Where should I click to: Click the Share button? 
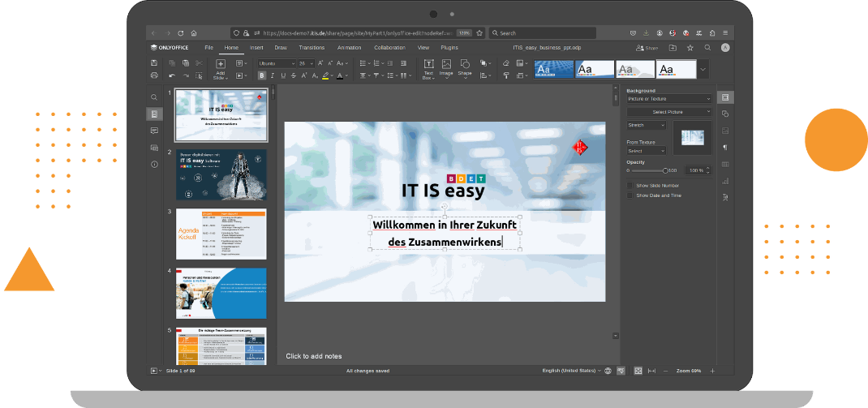coord(647,48)
